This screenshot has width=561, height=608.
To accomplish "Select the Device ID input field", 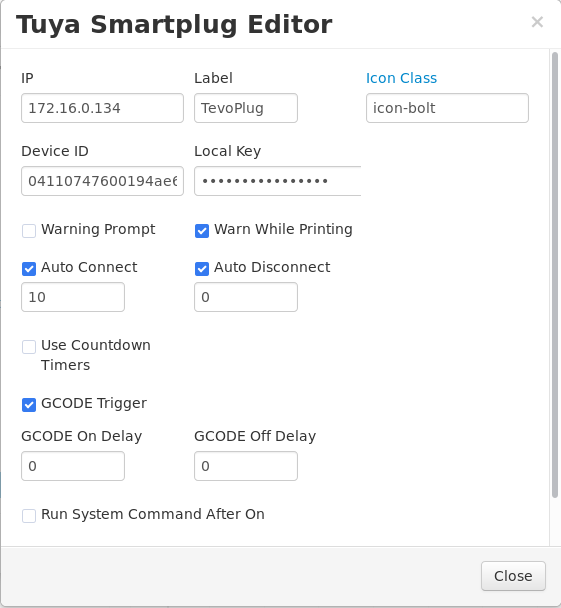I will click(x=102, y=181).
